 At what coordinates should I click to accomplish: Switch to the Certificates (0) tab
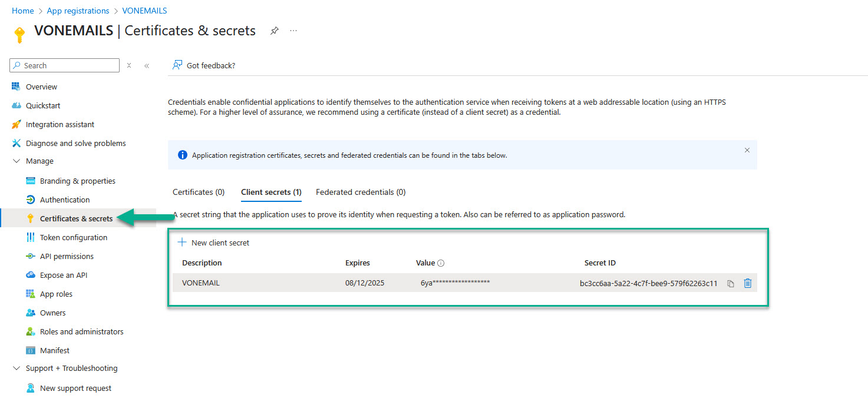[199, 192]
